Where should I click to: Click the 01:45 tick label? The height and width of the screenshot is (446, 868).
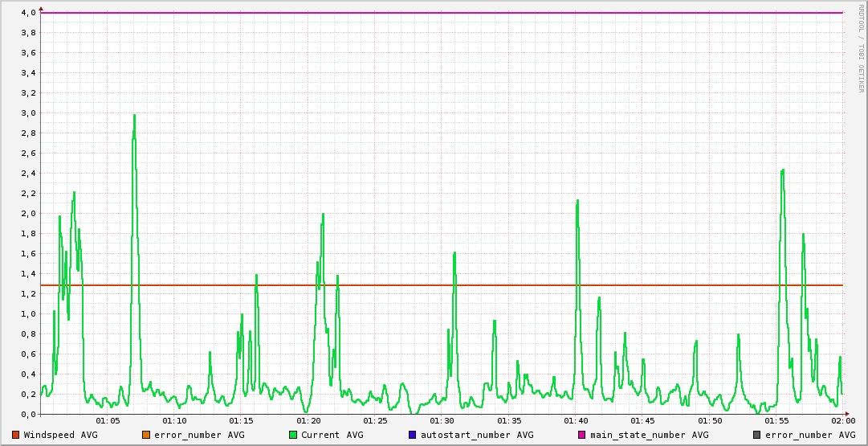(642, 420)
